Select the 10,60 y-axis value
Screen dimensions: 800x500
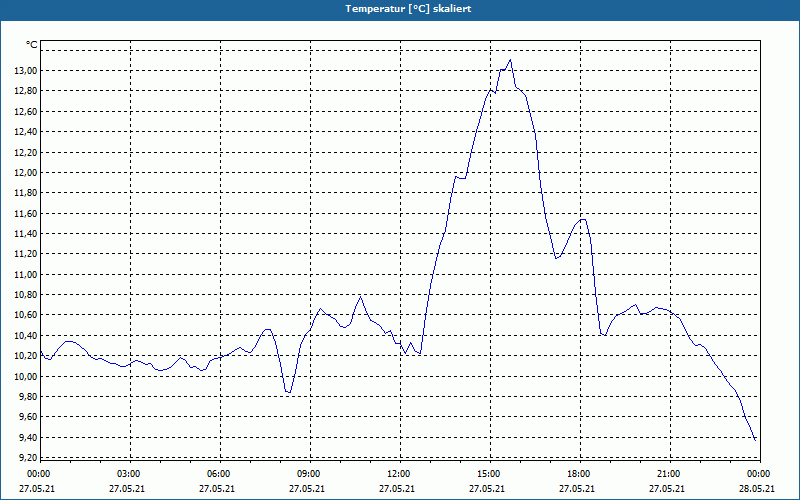coord(26,315)
